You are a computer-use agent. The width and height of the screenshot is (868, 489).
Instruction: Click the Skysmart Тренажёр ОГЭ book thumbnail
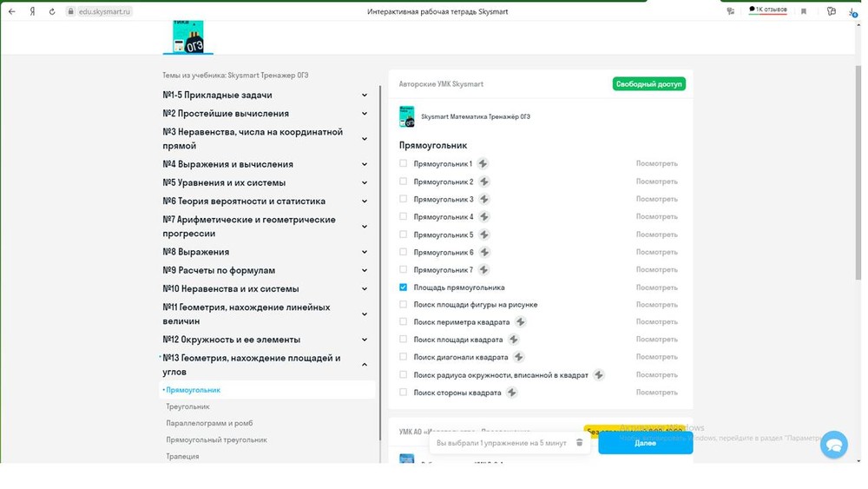click(x=406, y=116)
